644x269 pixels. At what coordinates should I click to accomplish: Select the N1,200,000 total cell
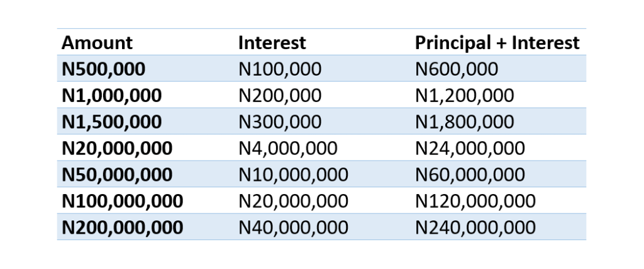pos(465,96)
